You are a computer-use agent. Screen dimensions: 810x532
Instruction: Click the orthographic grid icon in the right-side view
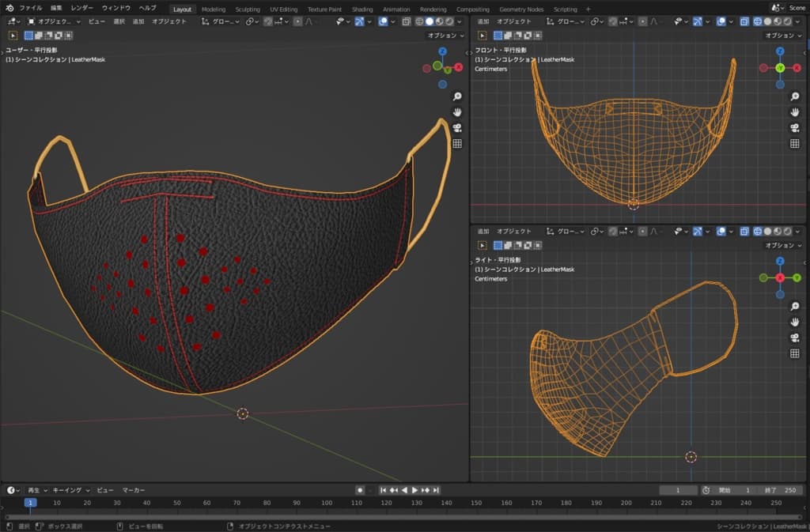pyautogui.click(x=795, y=353)
